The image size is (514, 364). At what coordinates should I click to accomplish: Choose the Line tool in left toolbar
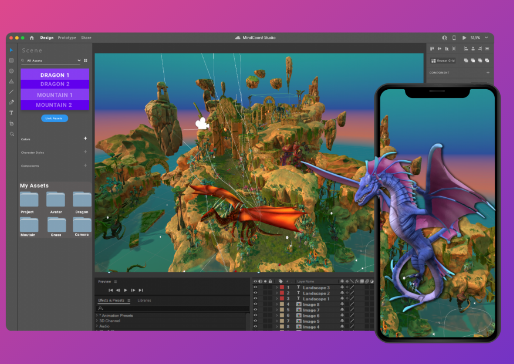11,92
